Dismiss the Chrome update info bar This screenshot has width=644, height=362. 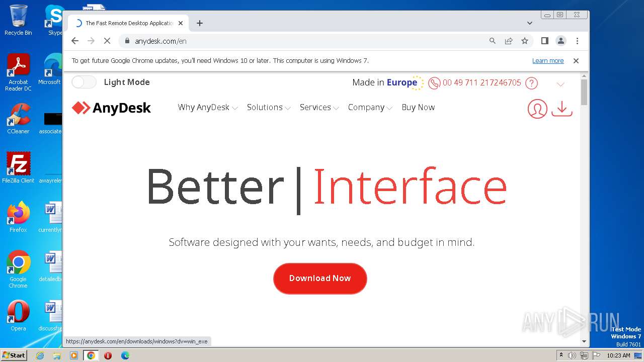(x=576, y=61)
